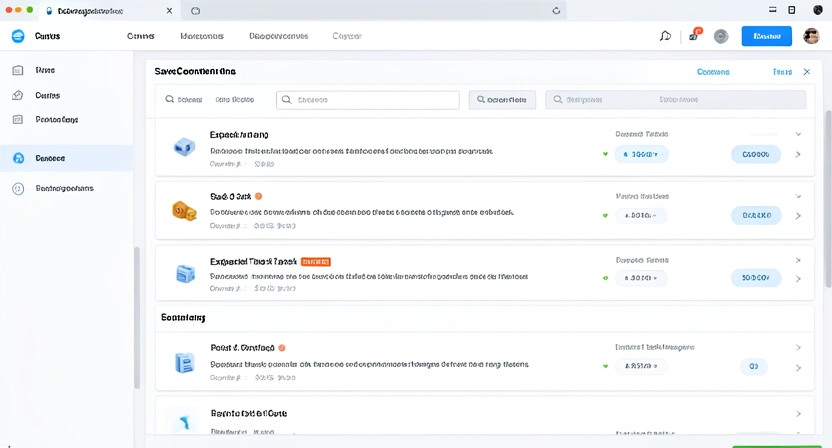Click the blue package item icon
This screenshot has width=832, height=448.
[185, 274]
